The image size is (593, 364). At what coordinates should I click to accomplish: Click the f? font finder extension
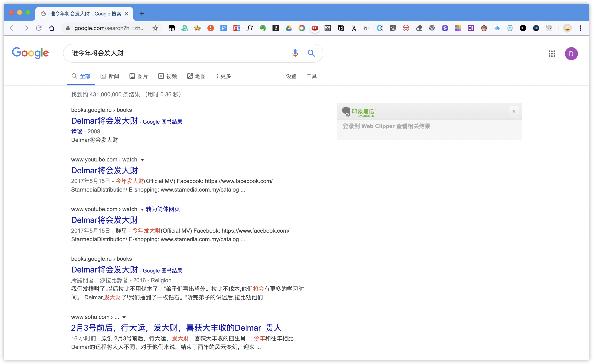coord(250,28)
